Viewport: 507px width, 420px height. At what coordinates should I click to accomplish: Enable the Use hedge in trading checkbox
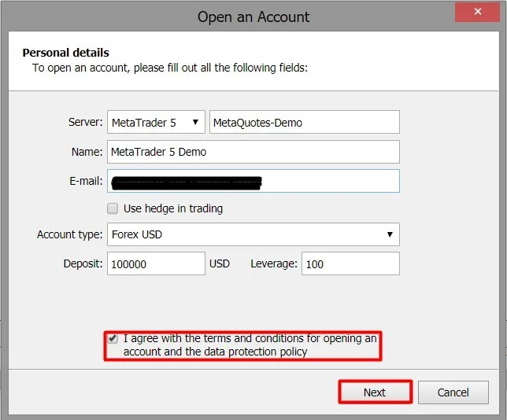coord(113,208)
